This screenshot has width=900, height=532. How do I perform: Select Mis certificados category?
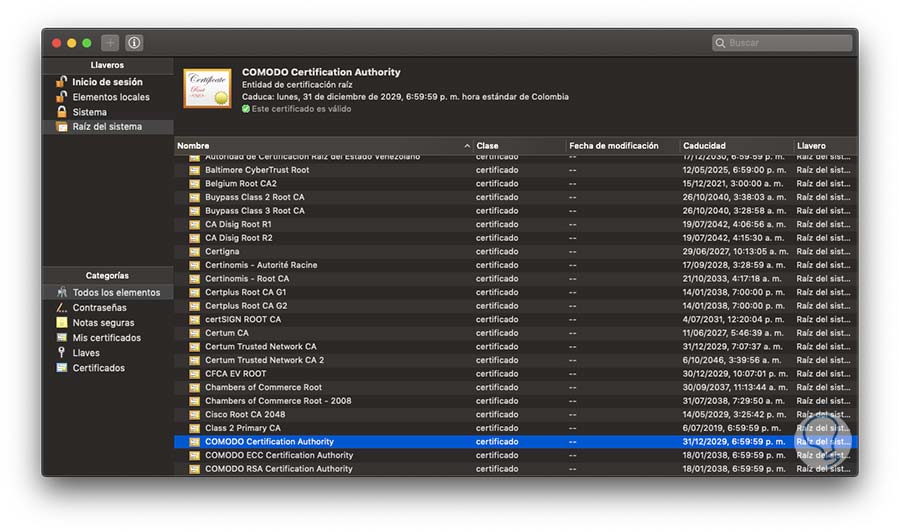107,337
